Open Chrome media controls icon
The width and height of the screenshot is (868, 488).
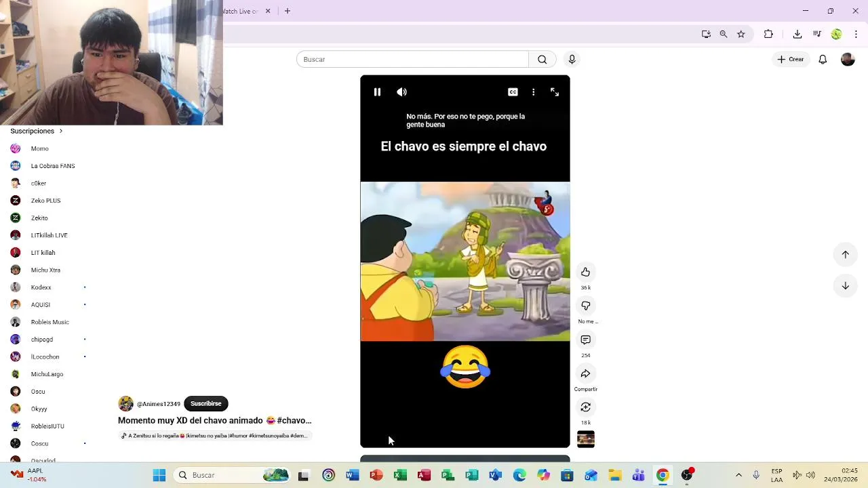point(817,34)
